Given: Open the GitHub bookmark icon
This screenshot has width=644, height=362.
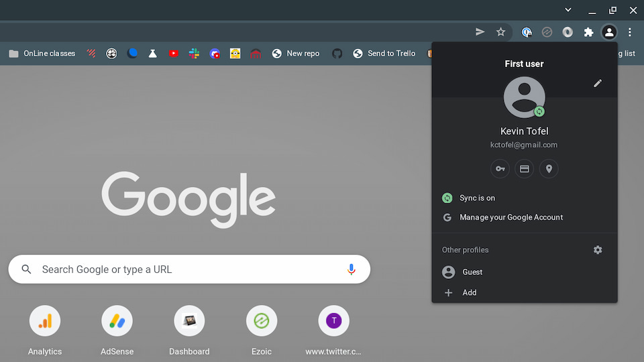Looking at the screenshot, I should (x=337, y=54).
